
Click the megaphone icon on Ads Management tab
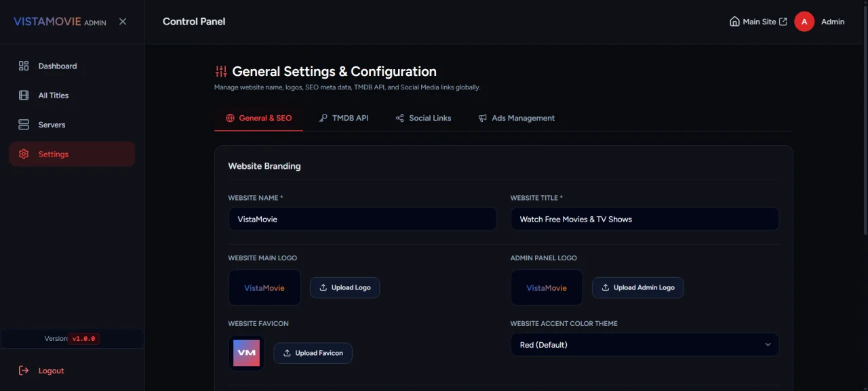coord(483,118)
